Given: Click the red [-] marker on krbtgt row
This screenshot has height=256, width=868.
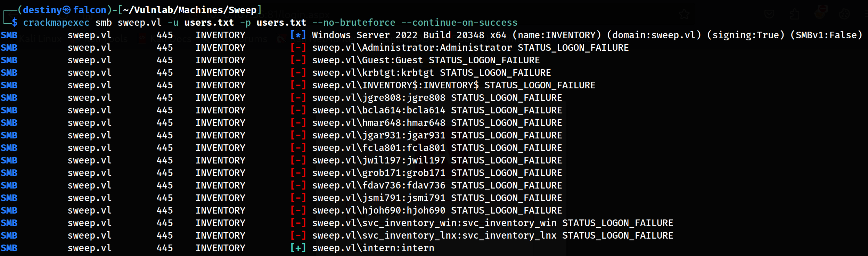Looking at the screenshot, I should (298, 73).
